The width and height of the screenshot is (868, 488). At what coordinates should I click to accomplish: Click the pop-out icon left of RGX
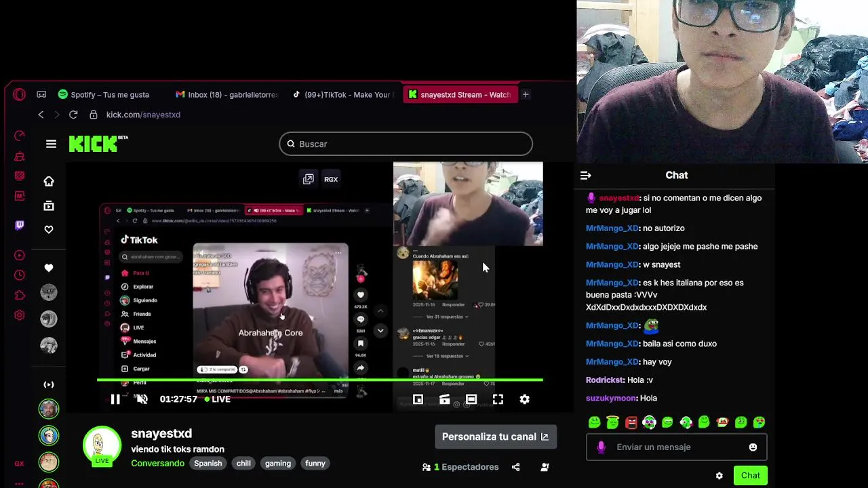point(309,179)
